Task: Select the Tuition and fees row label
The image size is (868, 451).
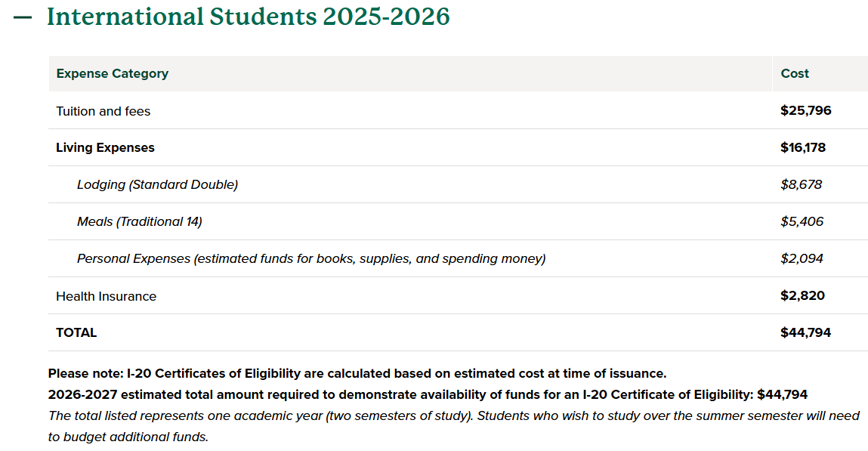Action: click(103, 111)
